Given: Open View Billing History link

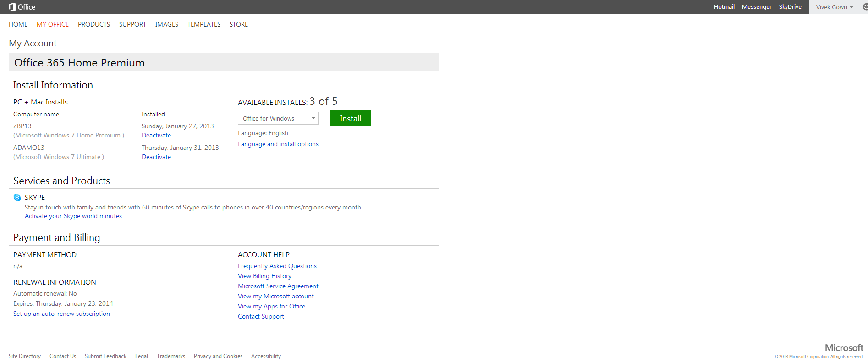Looking at the screenshot, I should [264, 276].
